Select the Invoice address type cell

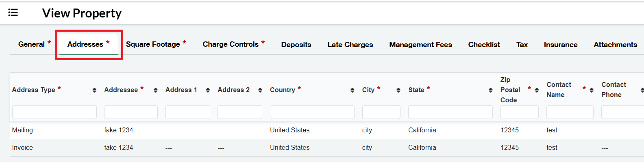pyautogui.click(x=22, y=147)
